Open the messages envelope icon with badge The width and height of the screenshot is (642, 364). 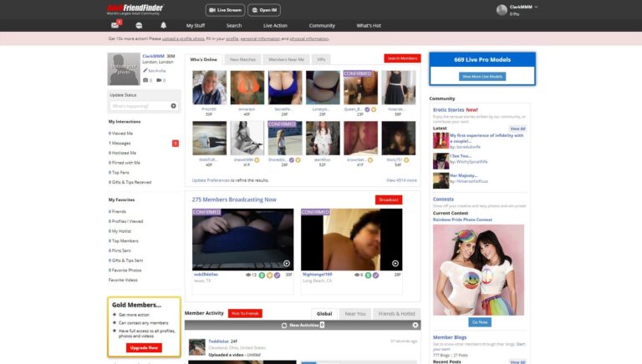[115, 25]
